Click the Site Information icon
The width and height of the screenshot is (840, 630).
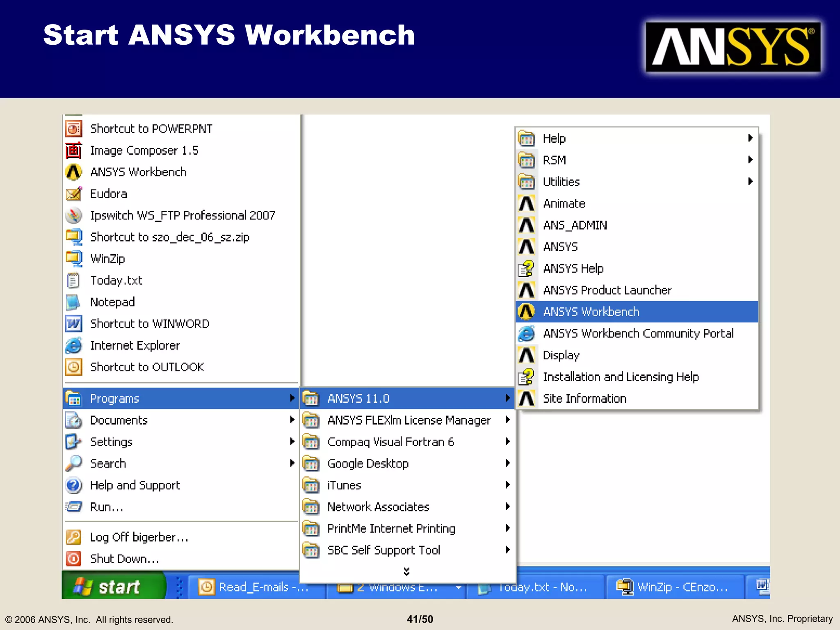(x=527, y=399)
